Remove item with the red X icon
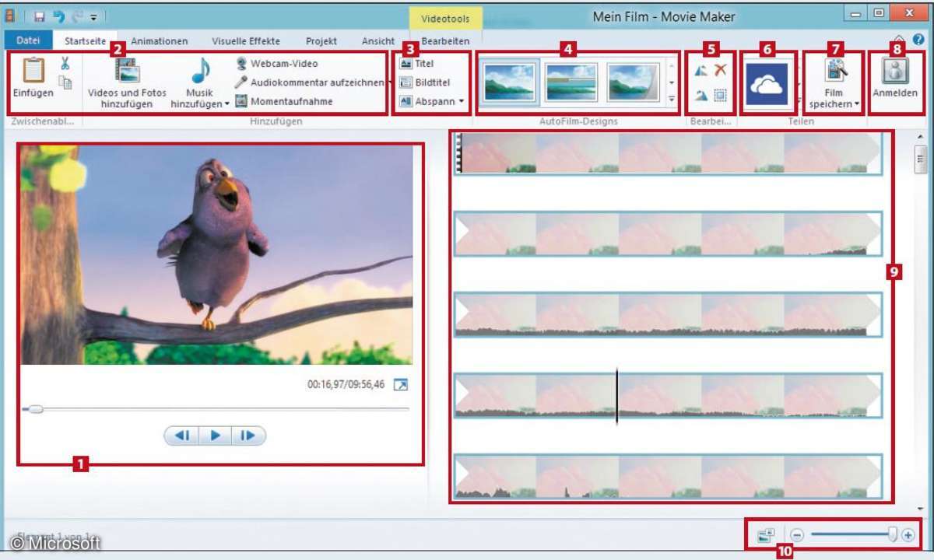The height and width of the screenshot is (560, 934). click(x=721, y=70)
